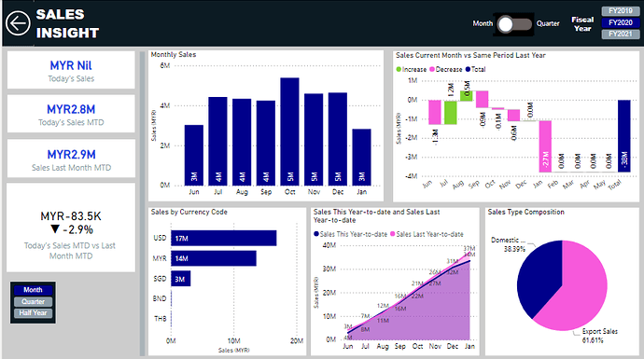Click the green Increase legend marker
This screenshot has width=644, height=359.
tap(399, 69)
